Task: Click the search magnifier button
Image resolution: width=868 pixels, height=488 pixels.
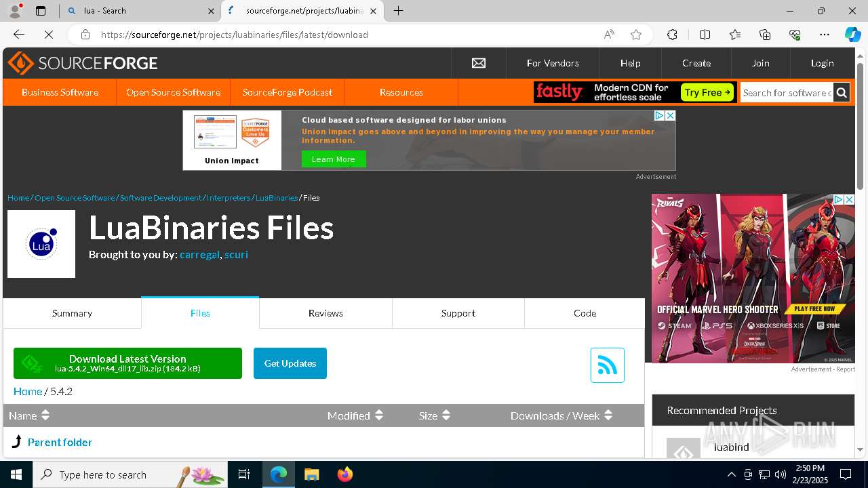Action: [842, 92]
